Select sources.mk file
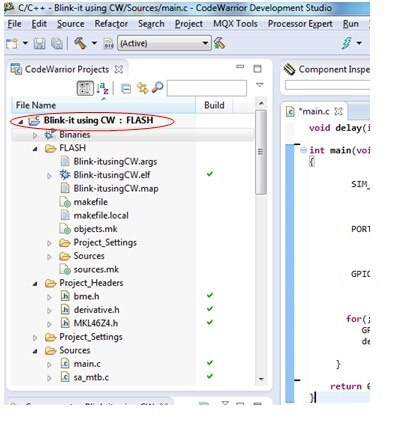Image resolution: width=394 pixels, height=425 pixels. [96, 269]
